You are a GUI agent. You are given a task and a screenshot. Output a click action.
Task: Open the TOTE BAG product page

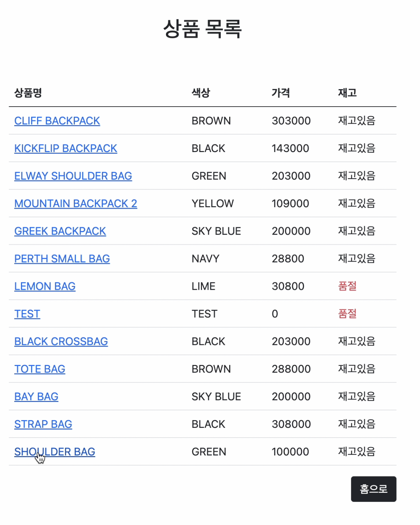point(39,369)
